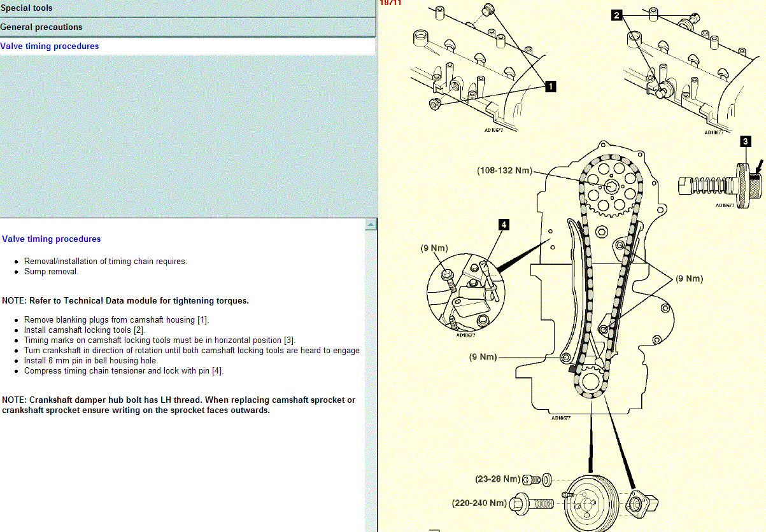The height and width of the screenshot is (532, 766).
Task: Click callout marker 3 beside locking tool
Action: point(746,141)
